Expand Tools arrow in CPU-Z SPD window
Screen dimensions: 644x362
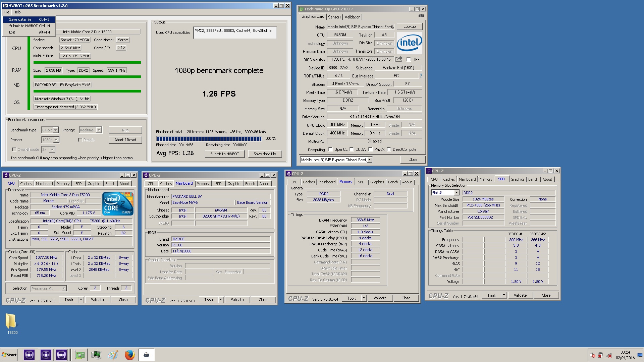coord(503,295)
